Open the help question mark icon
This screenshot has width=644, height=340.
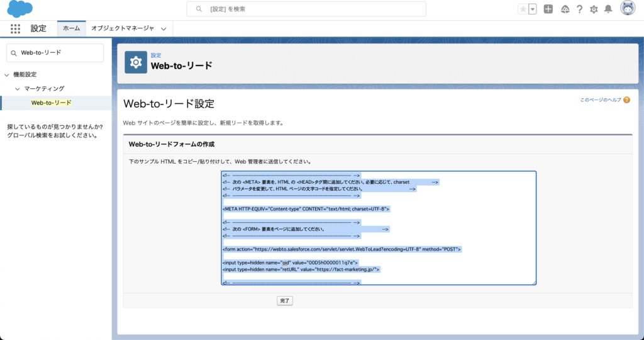point(579,9)
